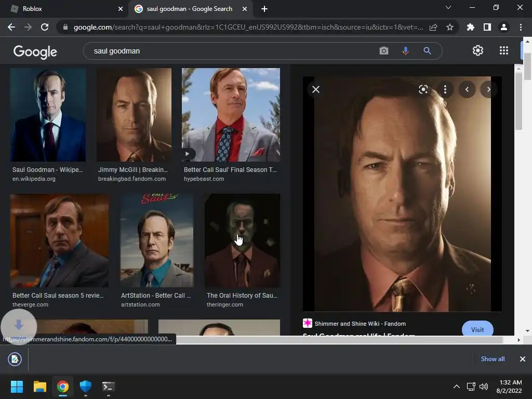Click the breakingbad.fandom.com source link

click(x=132, y=179)
